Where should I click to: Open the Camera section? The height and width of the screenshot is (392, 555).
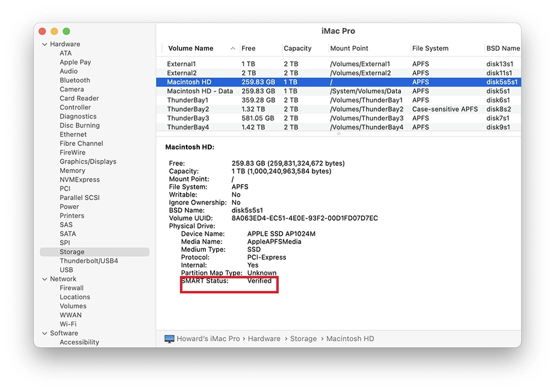coord(72,89)
